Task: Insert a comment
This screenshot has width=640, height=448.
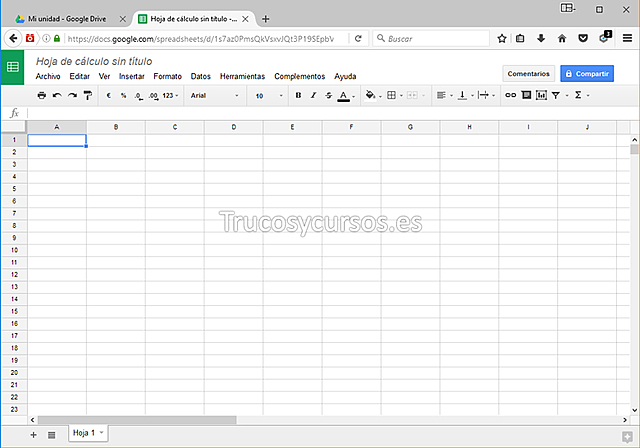Action: click(526, 95)
